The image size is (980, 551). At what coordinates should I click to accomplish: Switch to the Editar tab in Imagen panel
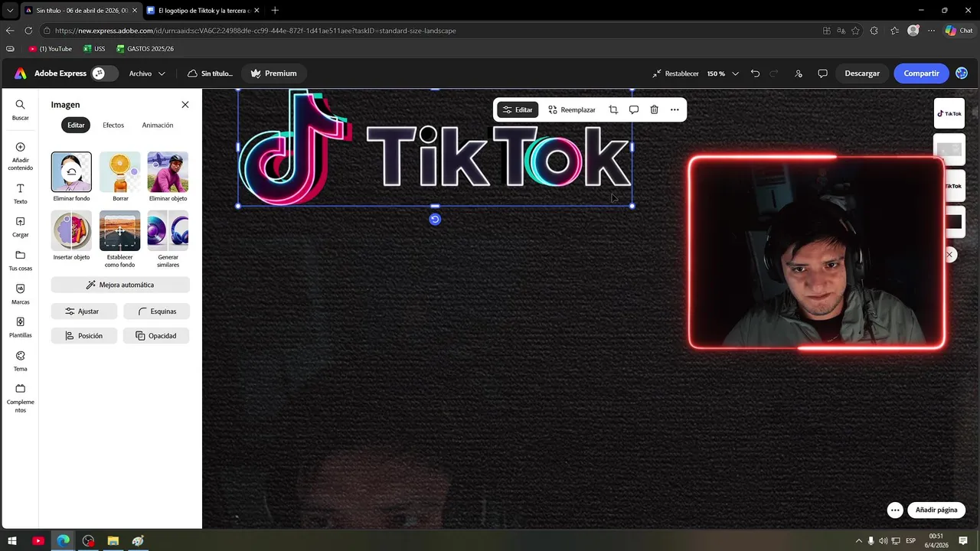(x=76, y=125)
